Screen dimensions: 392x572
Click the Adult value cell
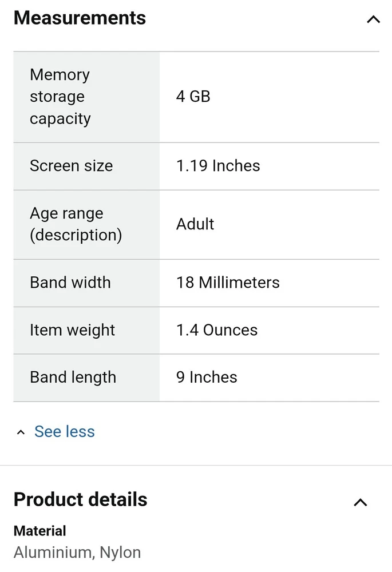click(x=195, y=224)
